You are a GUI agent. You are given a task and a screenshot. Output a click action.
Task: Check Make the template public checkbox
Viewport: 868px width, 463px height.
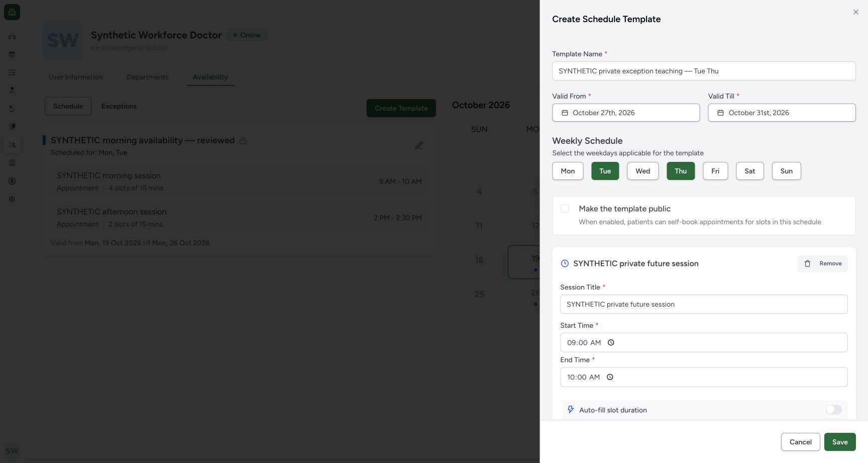click(x=565, y=209)
